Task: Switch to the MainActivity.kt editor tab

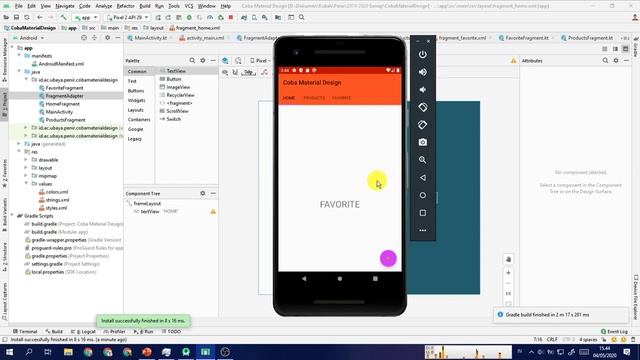Action: pos(151,38)
